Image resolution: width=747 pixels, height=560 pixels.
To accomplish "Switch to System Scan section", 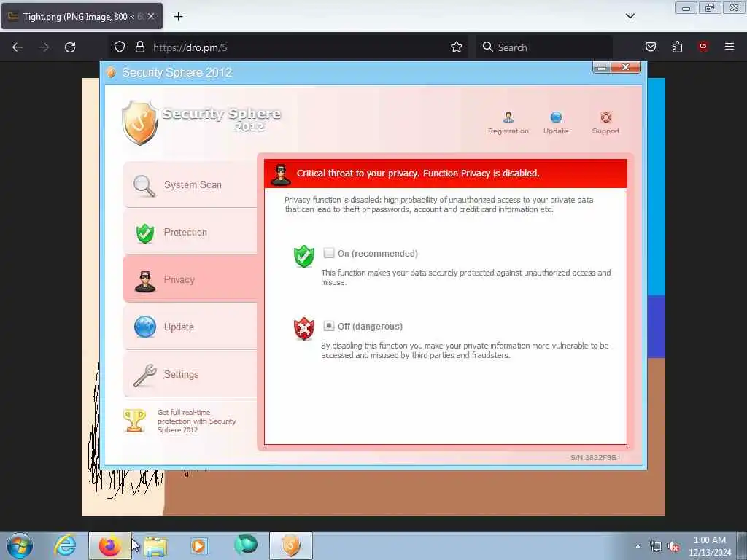I will coord(190,184).
